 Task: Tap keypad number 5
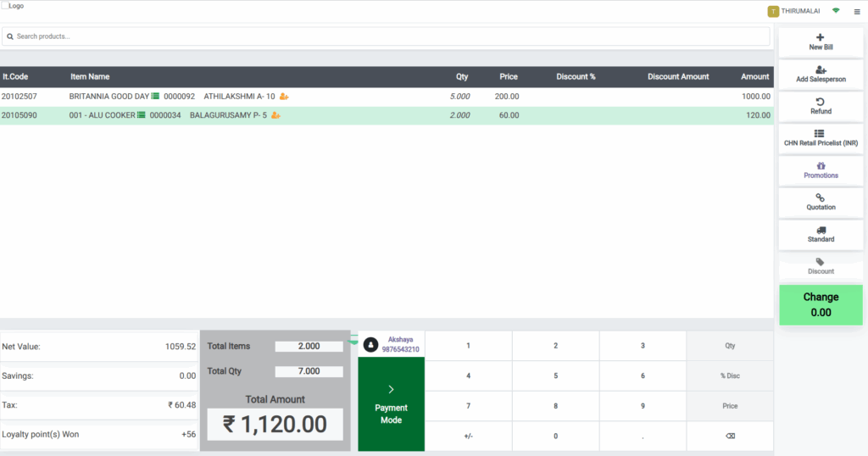coord(556,375)
